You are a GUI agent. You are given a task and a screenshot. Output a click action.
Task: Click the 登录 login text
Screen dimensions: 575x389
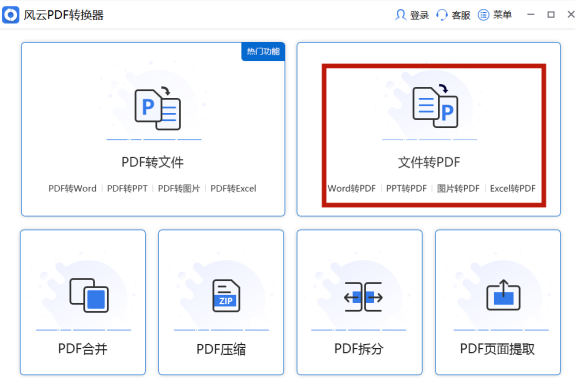pyautogui.click(x=420, y=15)
